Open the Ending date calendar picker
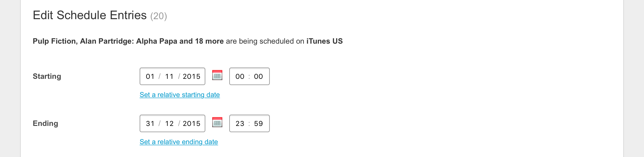 [217, 122]
